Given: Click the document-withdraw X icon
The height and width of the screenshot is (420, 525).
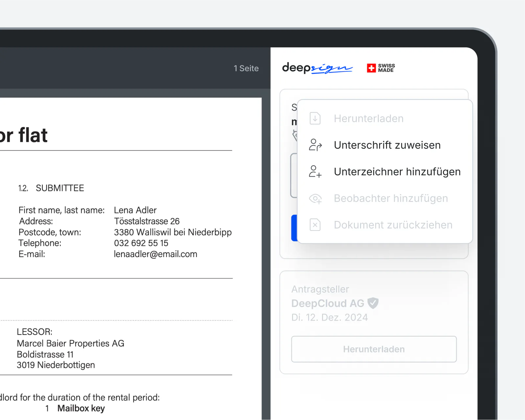Looking at the screenshot, I should click(315, 225).
